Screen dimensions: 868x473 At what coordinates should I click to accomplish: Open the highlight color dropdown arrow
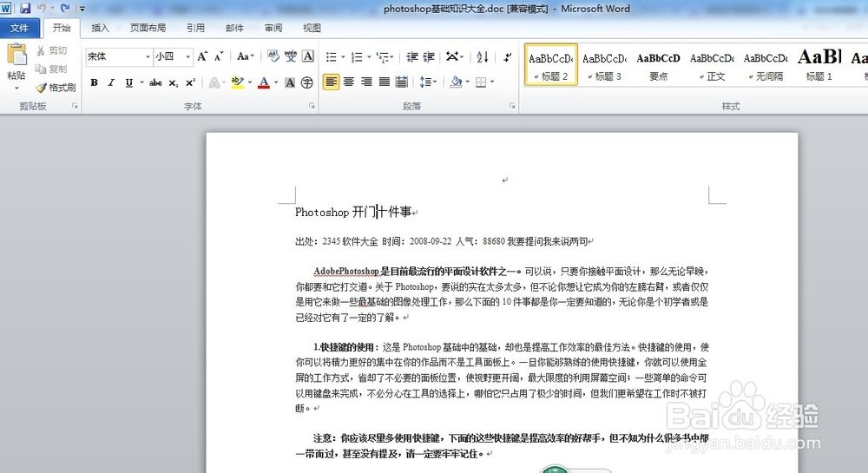[250, 83]
